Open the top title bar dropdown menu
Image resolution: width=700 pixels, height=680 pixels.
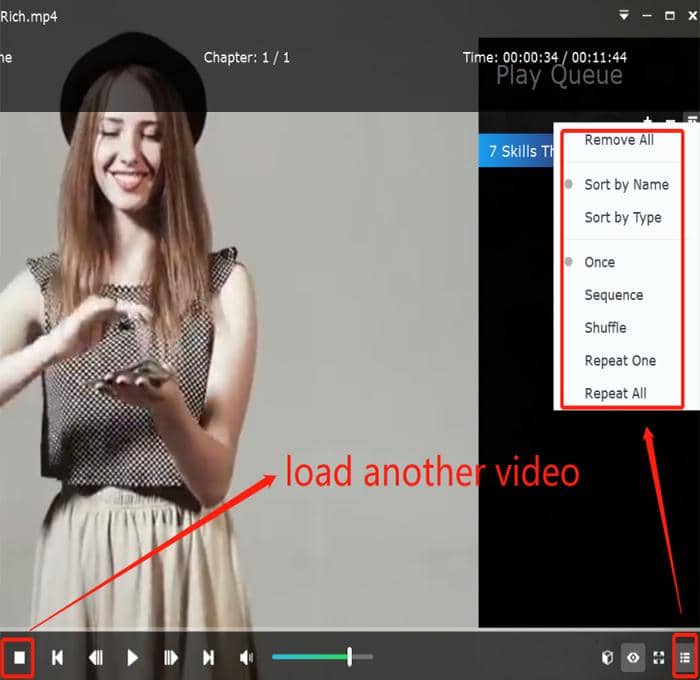coord(624,15)
